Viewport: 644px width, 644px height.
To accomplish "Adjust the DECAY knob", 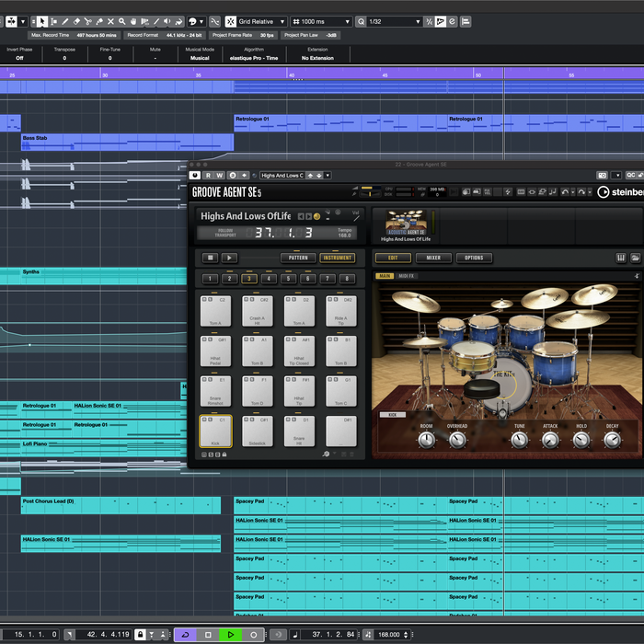I will [612, 441].
